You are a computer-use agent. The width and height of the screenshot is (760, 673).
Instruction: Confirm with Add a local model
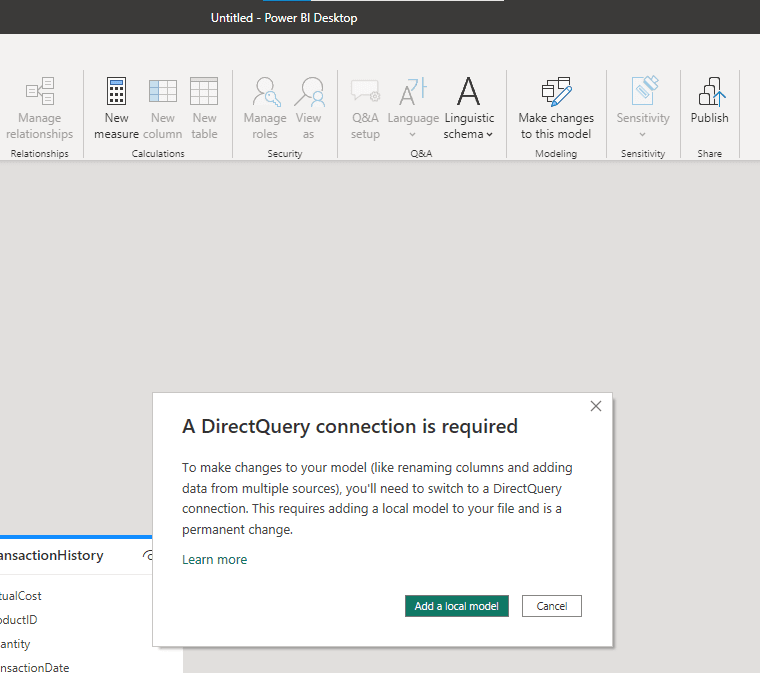(x=457, y=606)
